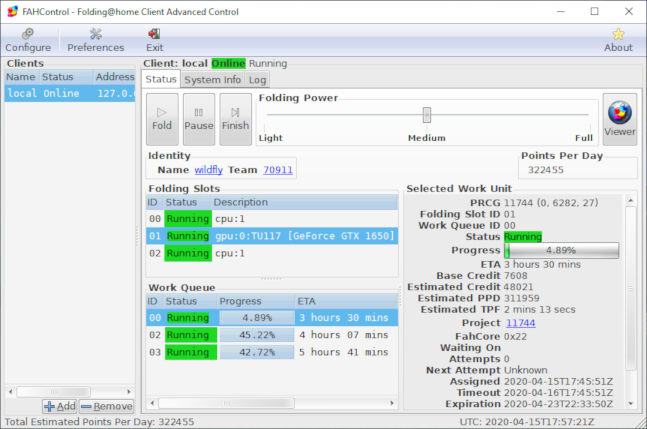Minimize the FAHControl window
Screen dimensions: 647x429
(560, 12)
